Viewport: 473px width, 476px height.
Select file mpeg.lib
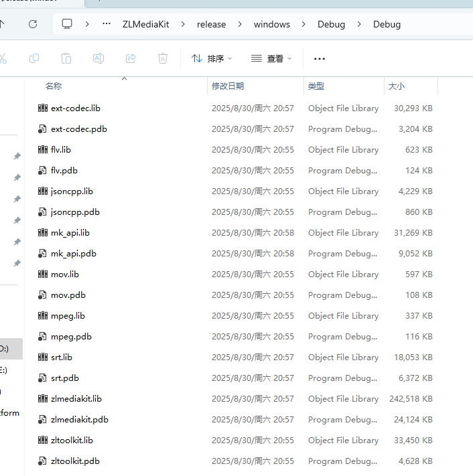coord(68,316)
